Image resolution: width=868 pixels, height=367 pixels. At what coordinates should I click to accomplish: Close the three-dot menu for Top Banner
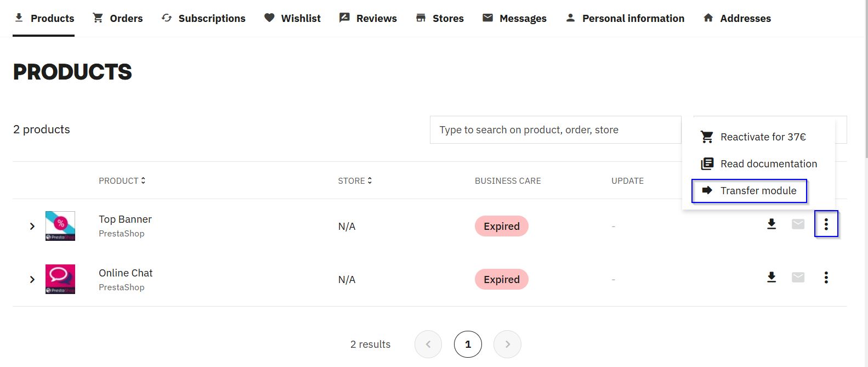(x=826, y=224)
